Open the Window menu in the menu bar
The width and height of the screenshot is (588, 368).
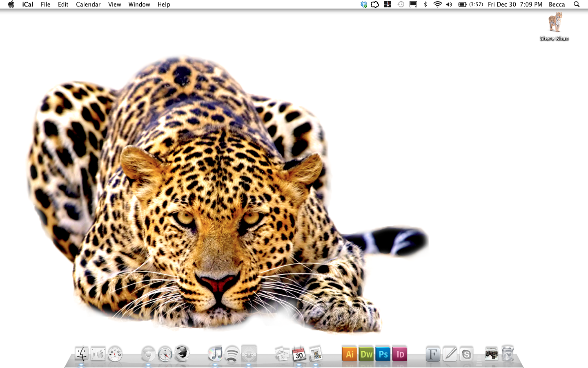point(139,4)
